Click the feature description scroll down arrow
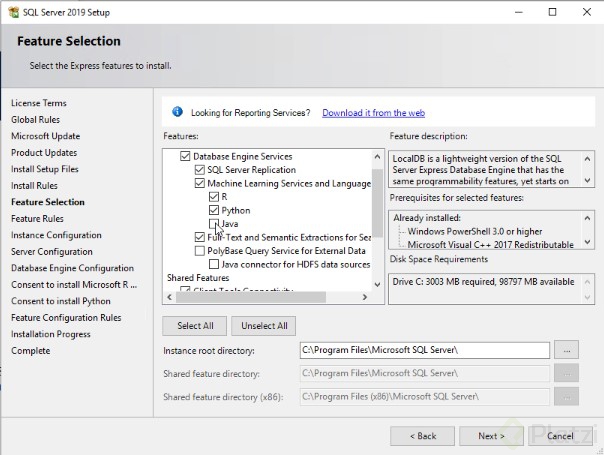This screenshot has height=455, width=604. pos(587,180)
